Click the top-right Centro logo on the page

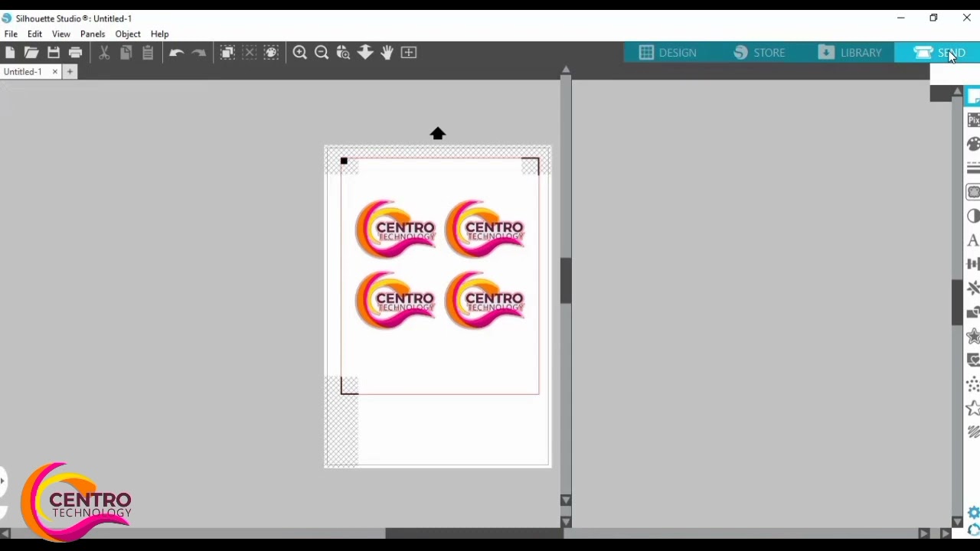(485, 228)
